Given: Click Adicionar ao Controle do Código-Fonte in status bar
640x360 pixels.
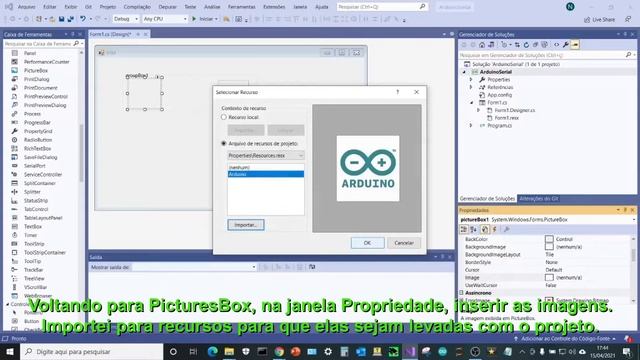Looking at the screenshot, I should coord(565,339).
